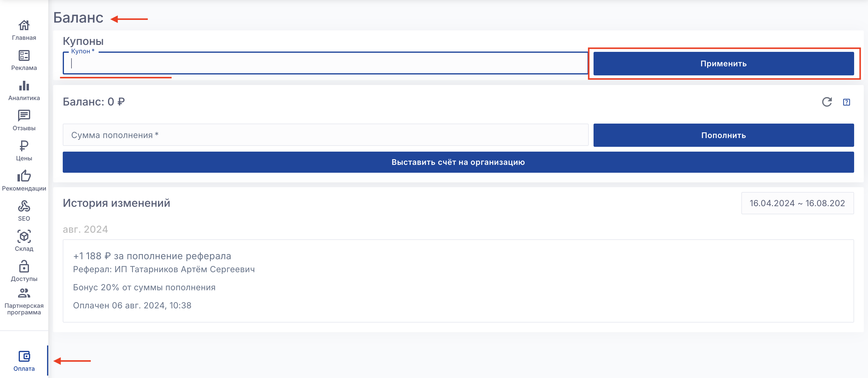Open the Главная home sidebar icon

click(24, 30)
